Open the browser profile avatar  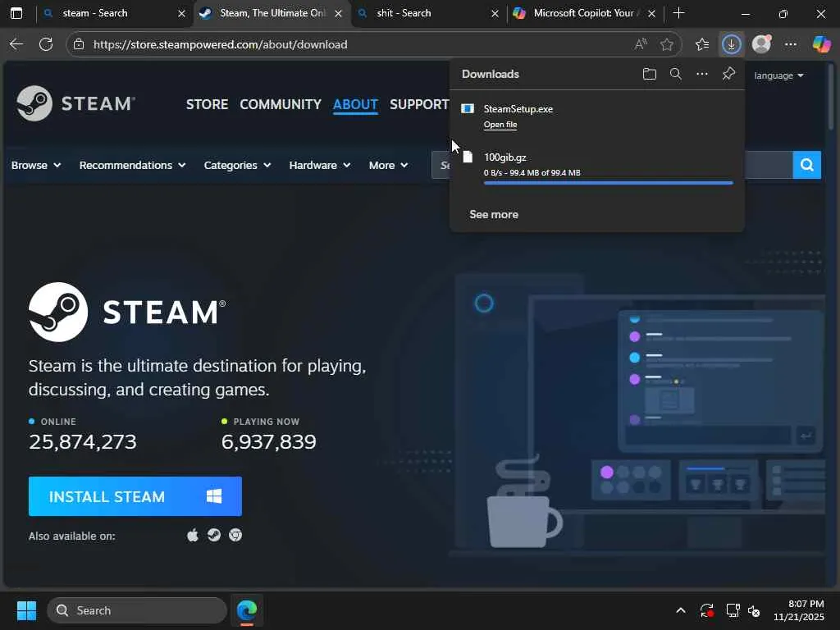pyautogui.click(x=761, y=44)
